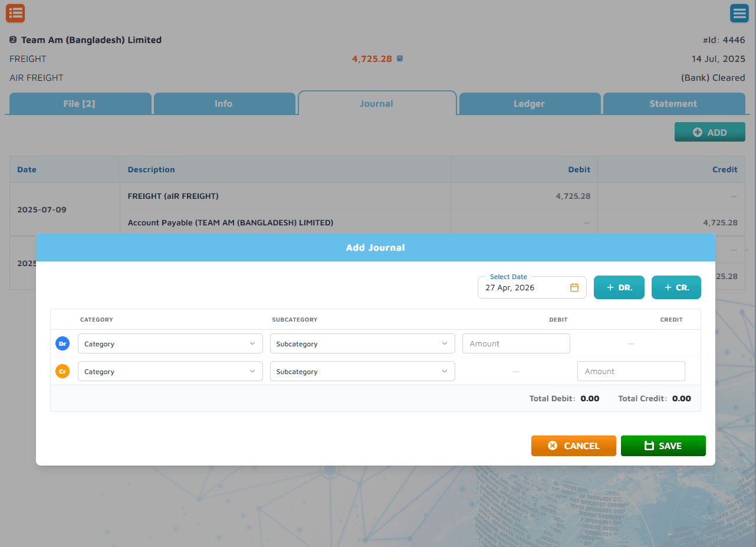Save the journal entry
This screenshot has width=756, height=547.
[663, 446]
